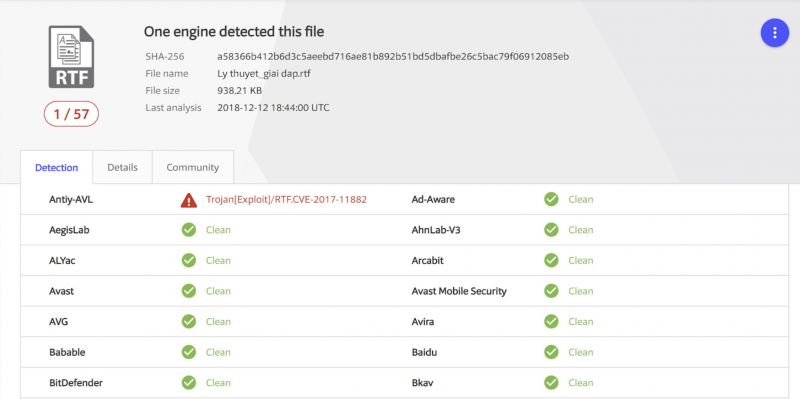Click the Trojan[Exploit]/RTF.CVE-2017-11882 detection result
This screenshot has height=399, width=800.
(286, 200)
